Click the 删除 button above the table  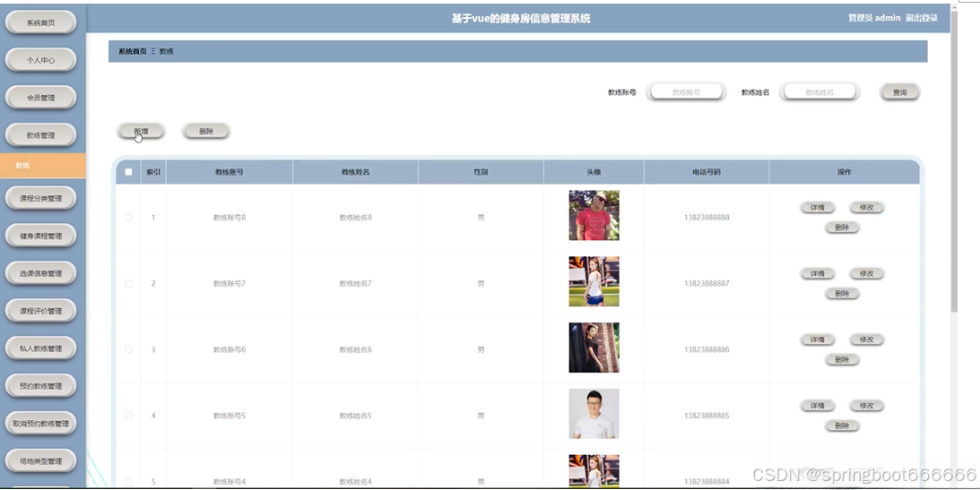pyautogui.click(x=206, y=131)
